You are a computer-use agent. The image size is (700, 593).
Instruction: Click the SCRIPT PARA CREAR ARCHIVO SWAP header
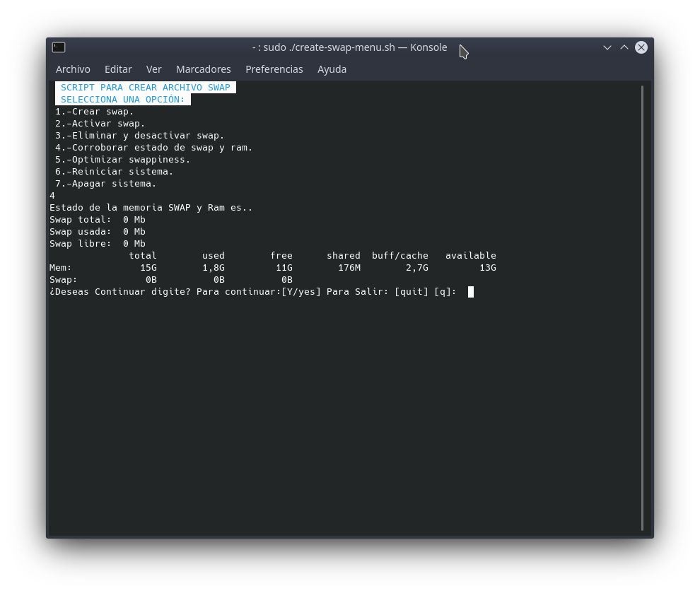[145, 87]
